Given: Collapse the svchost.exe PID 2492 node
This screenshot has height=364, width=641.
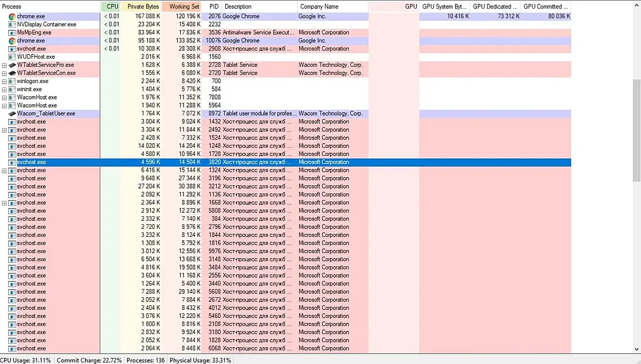Looking at the screenshot, I should coord(4,130).
